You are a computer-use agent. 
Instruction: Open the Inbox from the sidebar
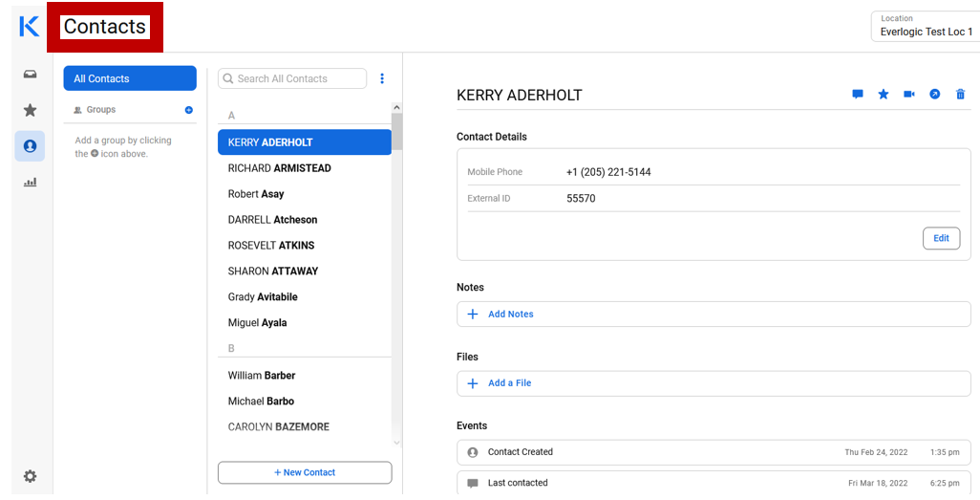point(30,75)
